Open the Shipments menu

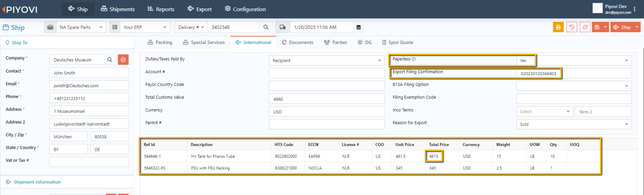coord(118,9)
